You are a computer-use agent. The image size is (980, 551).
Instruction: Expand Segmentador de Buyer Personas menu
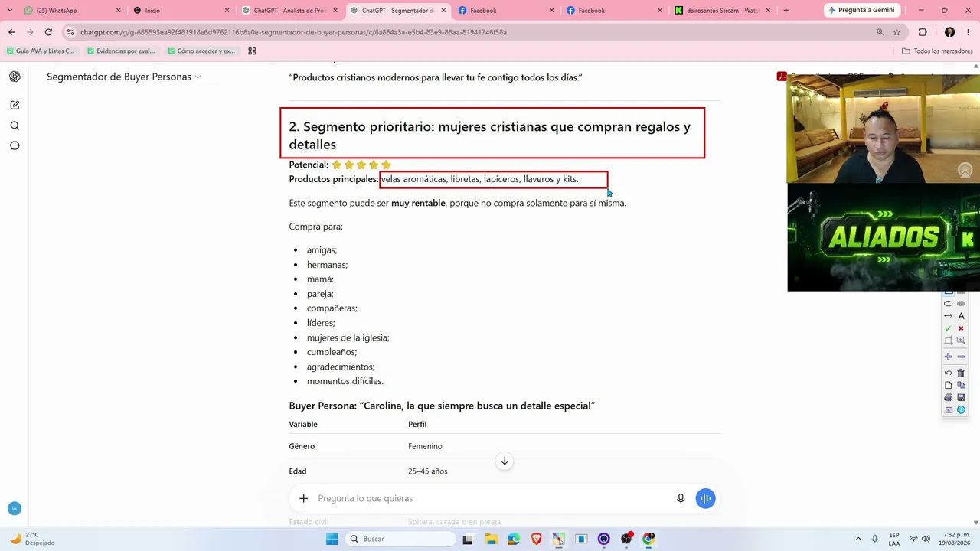click(123, 77)
